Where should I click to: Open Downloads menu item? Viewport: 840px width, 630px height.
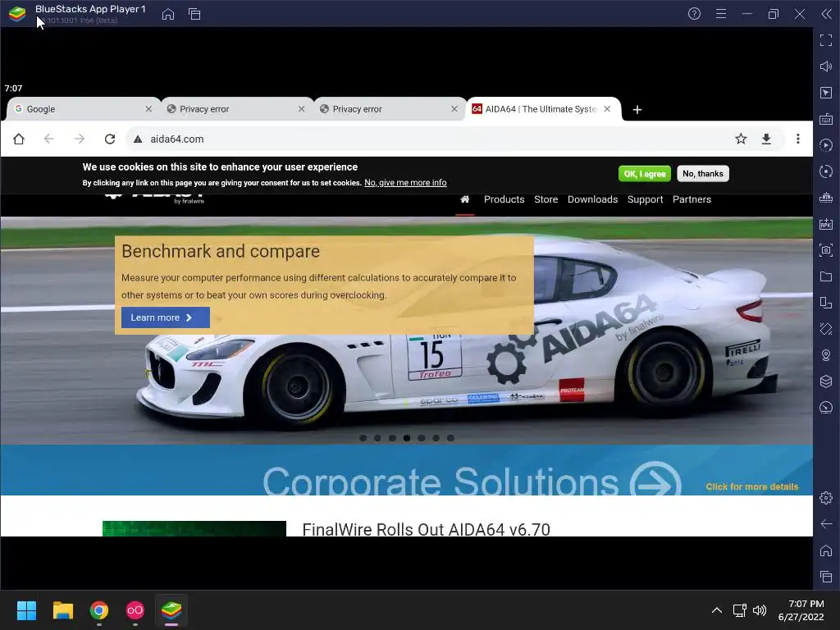tap(592, 199)
